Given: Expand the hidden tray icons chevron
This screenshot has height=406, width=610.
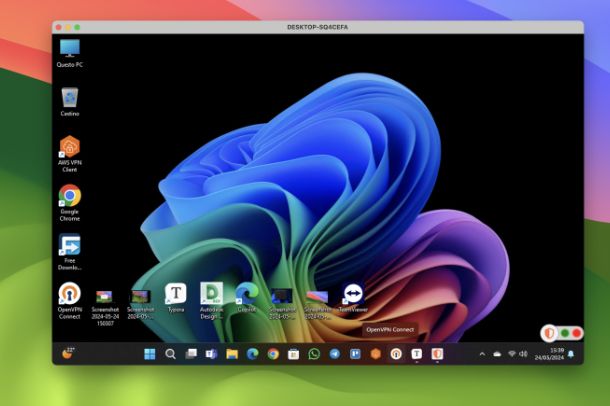Looking at the screenshot, I should 482,354.
